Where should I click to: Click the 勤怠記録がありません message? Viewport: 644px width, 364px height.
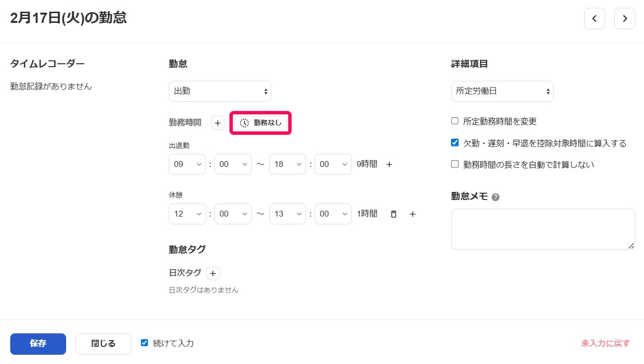51,87
